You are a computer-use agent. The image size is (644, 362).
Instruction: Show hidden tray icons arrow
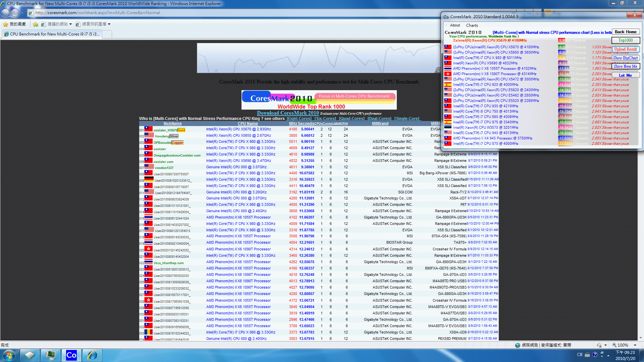(608, 355)
